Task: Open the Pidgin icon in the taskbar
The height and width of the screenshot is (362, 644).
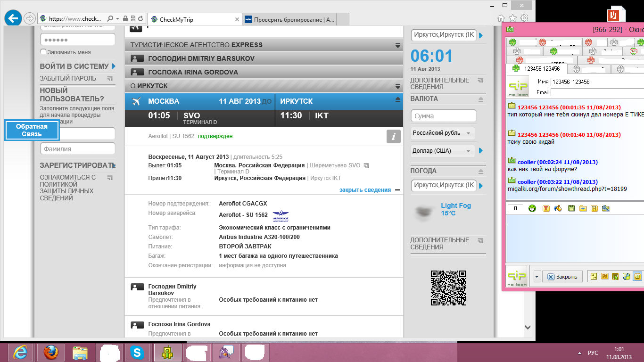Action: [225, 353]
